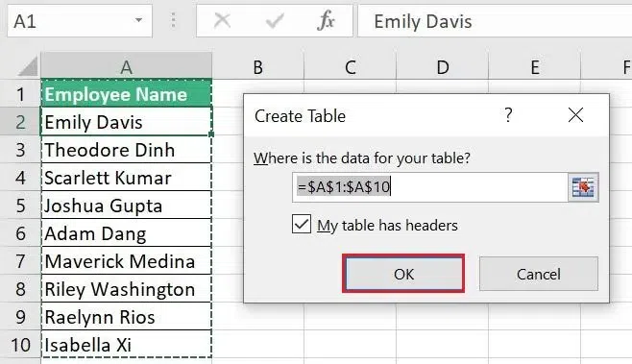The image size is (632, 364).
Task: Select row 7 header
Action: click(x=20, y=261)
